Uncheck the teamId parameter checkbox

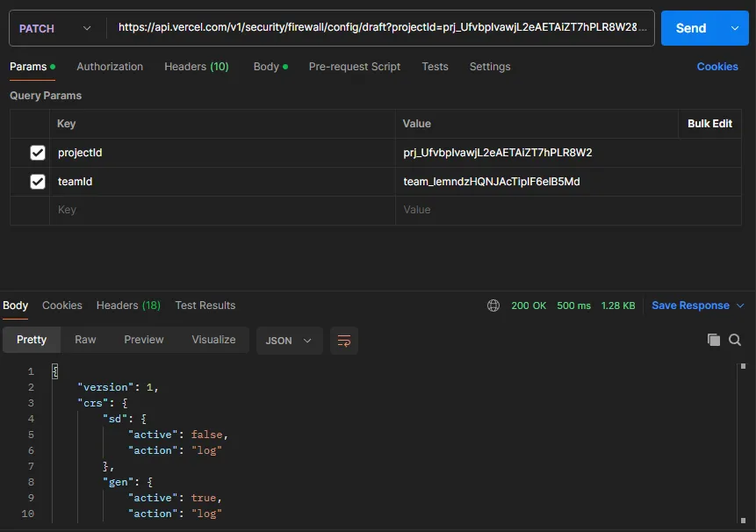38,182
